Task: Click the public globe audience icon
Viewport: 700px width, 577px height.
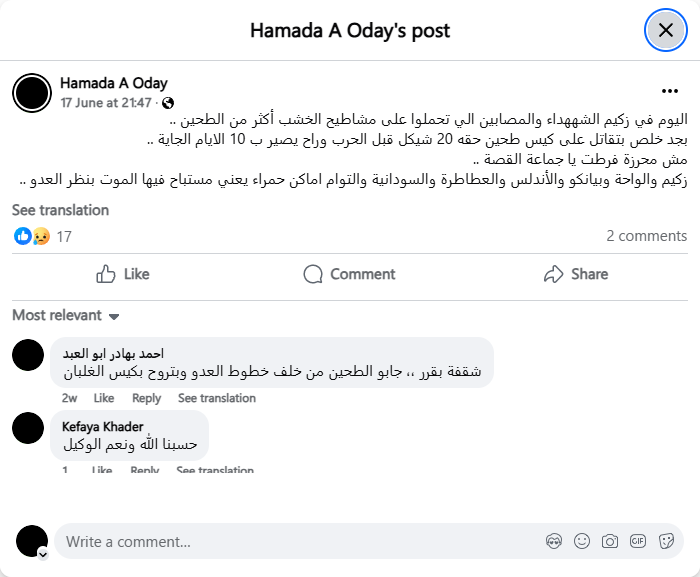Action: click(168, 103)
